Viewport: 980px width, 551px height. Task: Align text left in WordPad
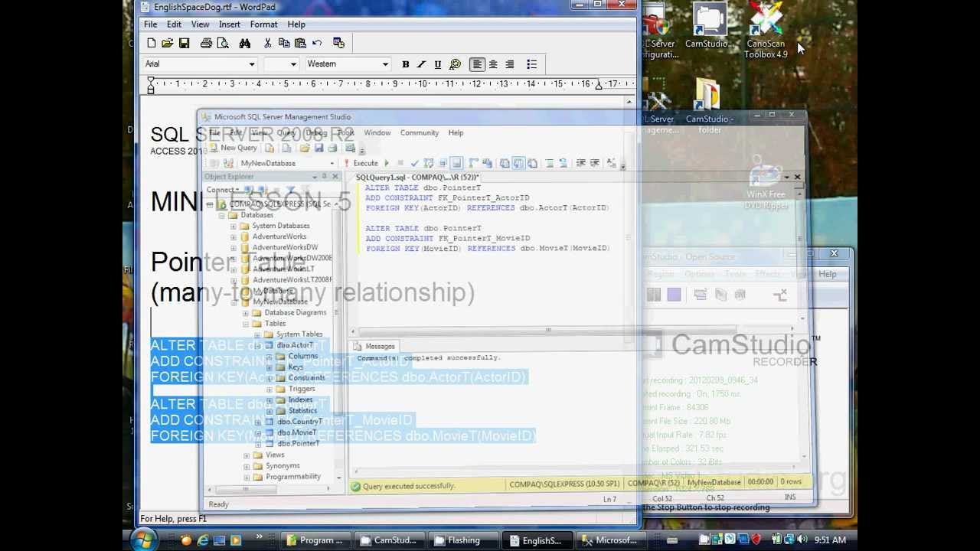pos(477,64)
